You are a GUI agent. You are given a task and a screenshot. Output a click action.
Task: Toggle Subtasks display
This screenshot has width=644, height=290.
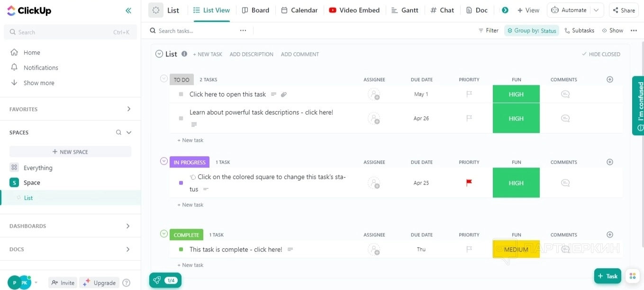tap(580, 30)
